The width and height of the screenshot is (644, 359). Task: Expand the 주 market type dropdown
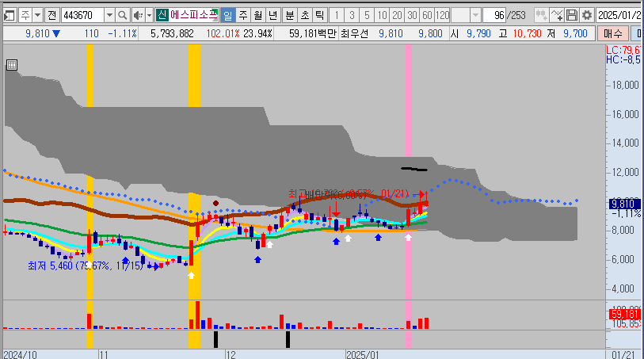(37, 16)
